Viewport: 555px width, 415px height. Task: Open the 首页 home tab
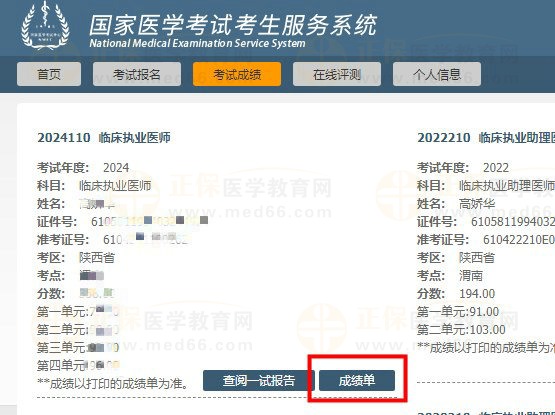[x=49, y=74]
